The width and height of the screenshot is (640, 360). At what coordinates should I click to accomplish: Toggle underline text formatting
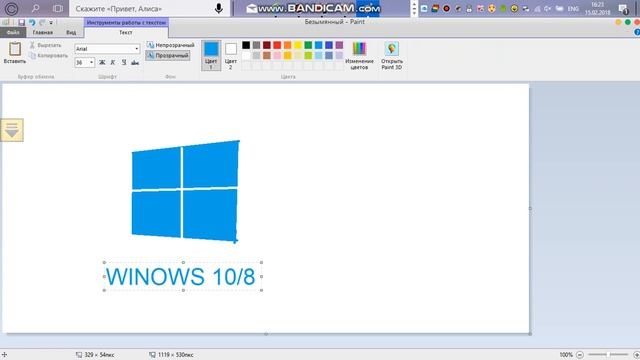tap(124, 62)
